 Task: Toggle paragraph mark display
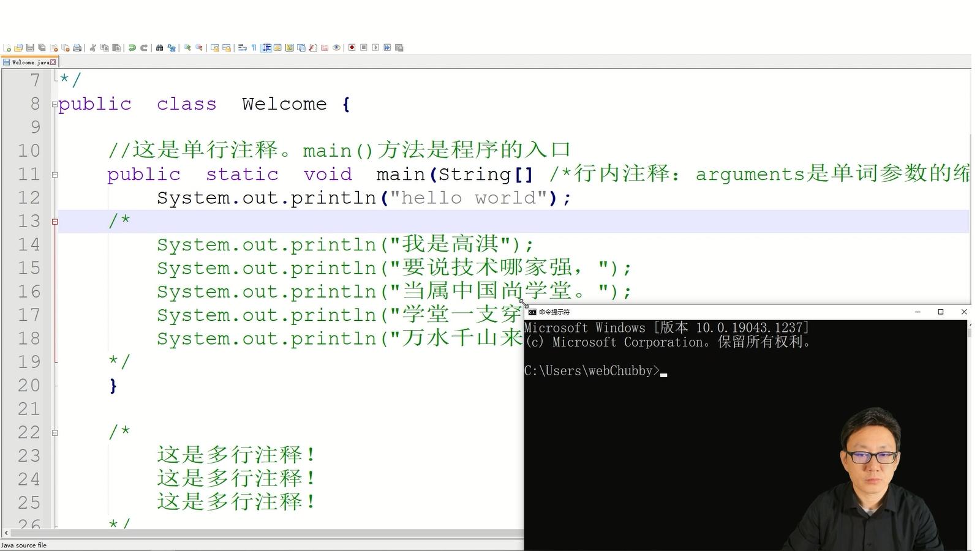pyautogui.click(x=254, y=48)
